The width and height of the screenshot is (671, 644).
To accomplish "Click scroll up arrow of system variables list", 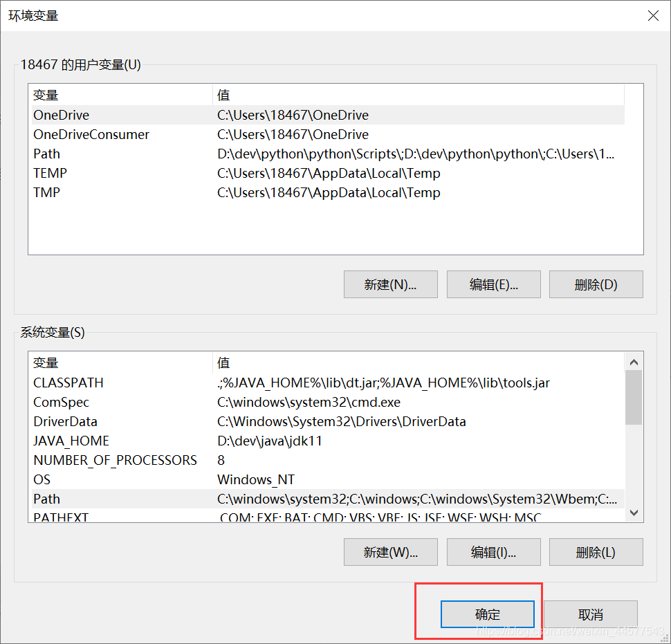I will coord(634,362).
